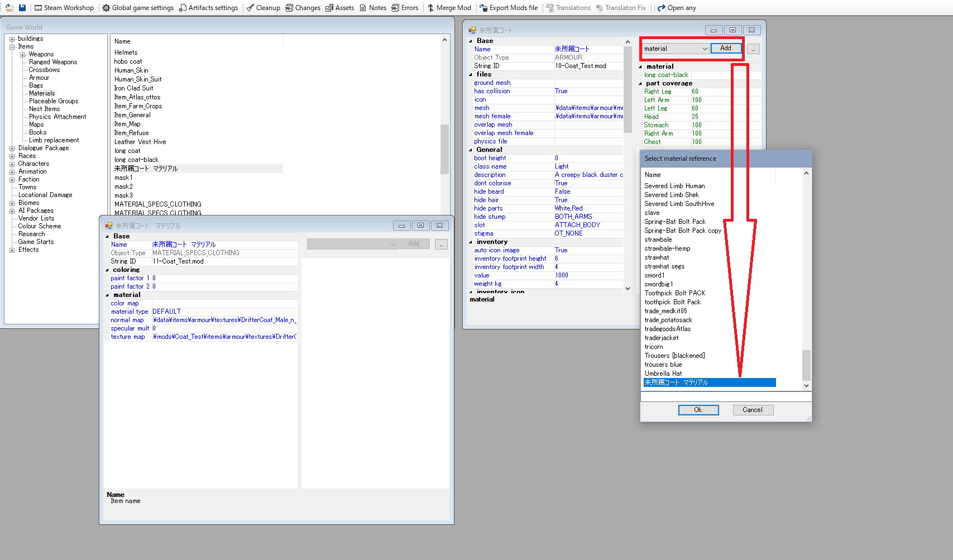Click the Translaton Fix toolbar item
This screenshot has height=560, width=953.
pos(621,8)
